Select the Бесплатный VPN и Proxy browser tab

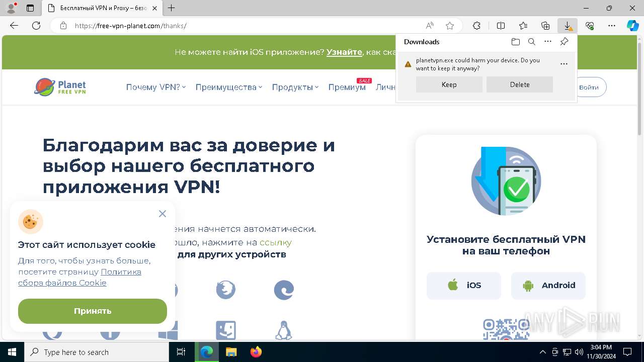click(x=104, y=8)
